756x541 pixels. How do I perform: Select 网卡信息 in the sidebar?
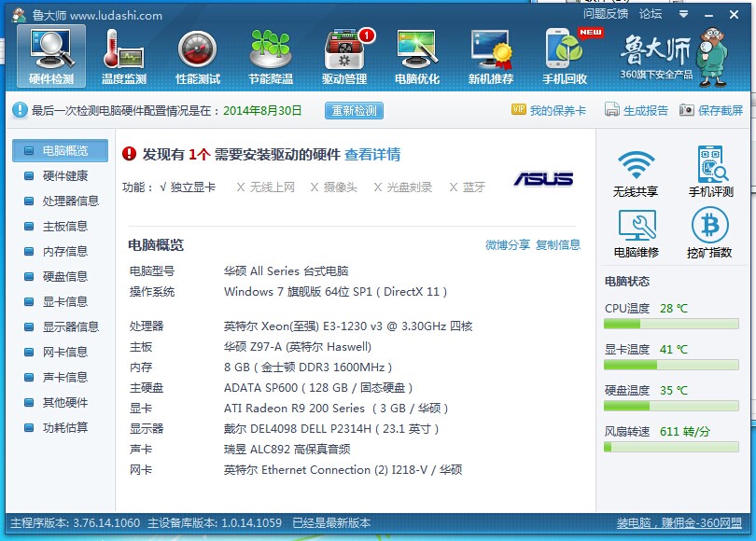click(x=61, y=352)
